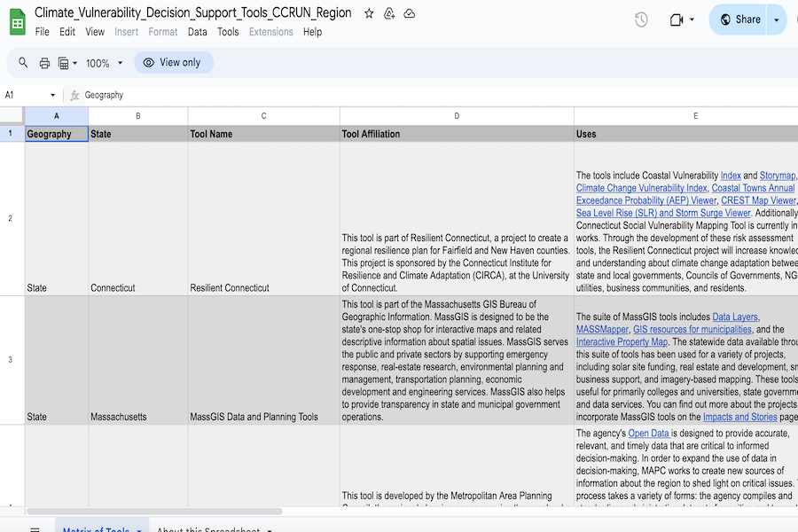Open version history clock icon

641,20
